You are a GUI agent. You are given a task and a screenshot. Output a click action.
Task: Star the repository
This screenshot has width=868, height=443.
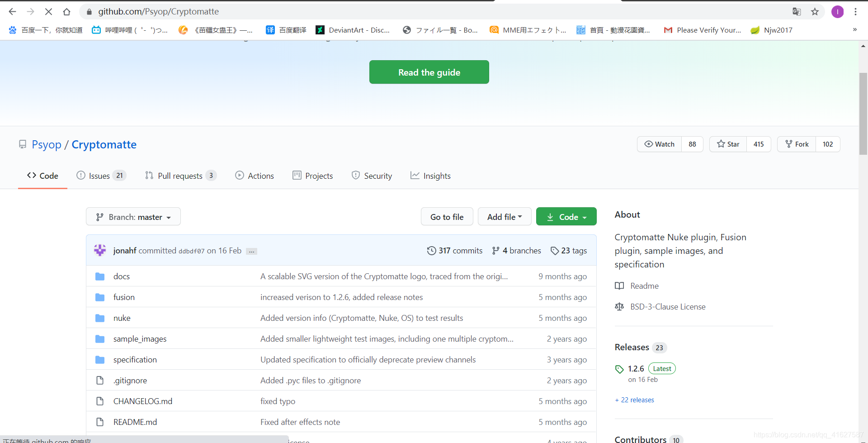pos(728,144)
